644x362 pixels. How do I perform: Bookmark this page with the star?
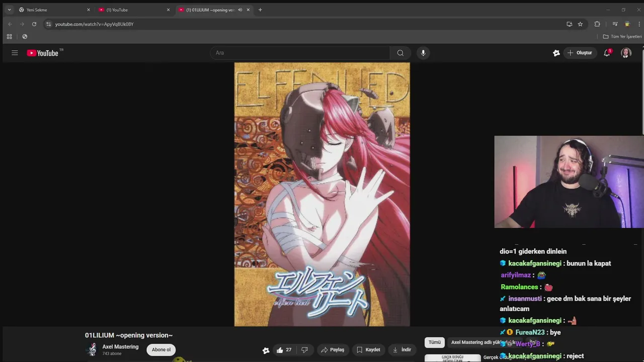click(580, 24)
